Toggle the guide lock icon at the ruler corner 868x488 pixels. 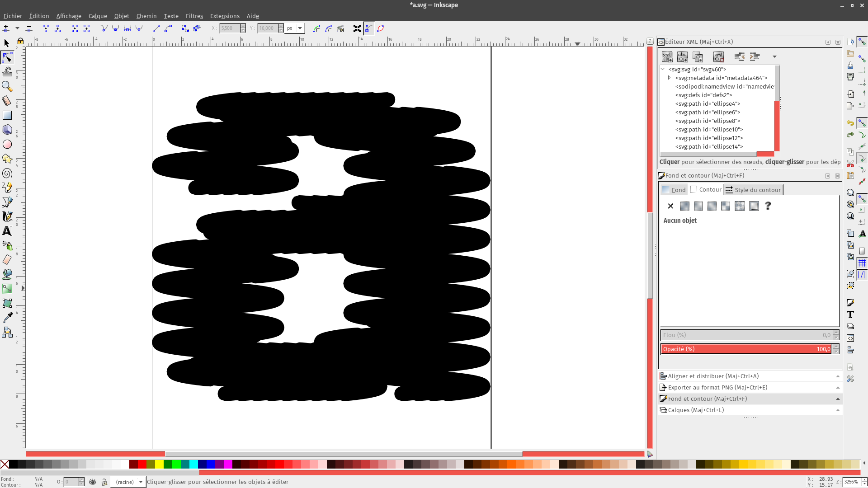20,41
